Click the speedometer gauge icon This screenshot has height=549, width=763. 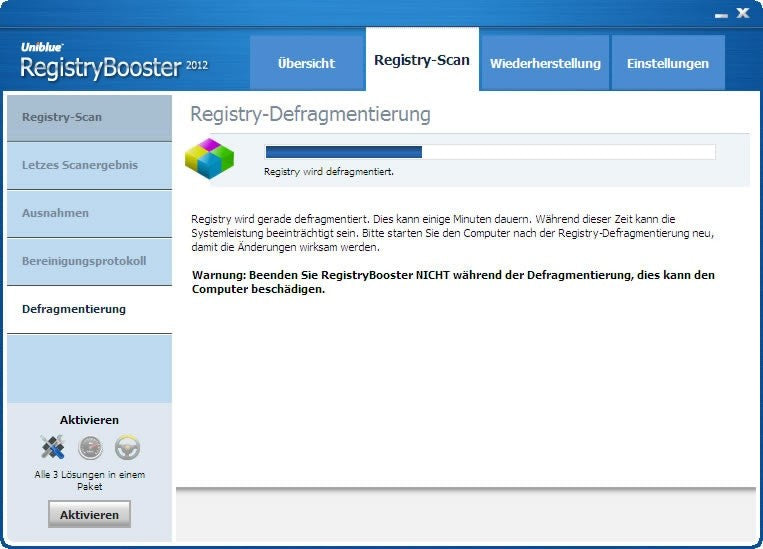pyautogui.click(x=91, y=448)
